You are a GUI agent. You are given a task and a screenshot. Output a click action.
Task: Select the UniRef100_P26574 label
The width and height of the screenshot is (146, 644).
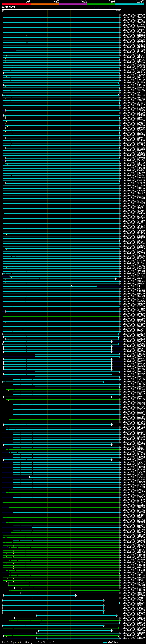tap(134, 206)
